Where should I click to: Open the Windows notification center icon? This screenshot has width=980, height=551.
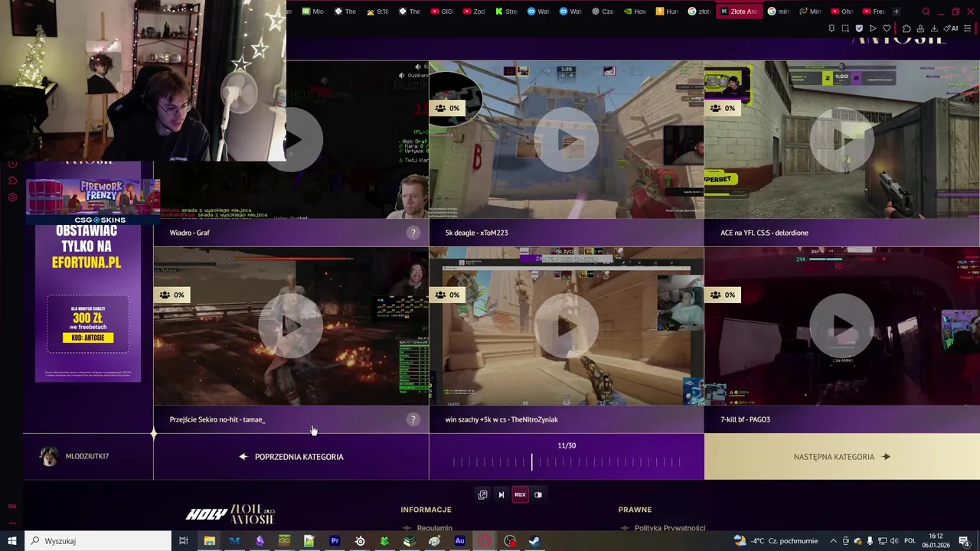(965, 541)
